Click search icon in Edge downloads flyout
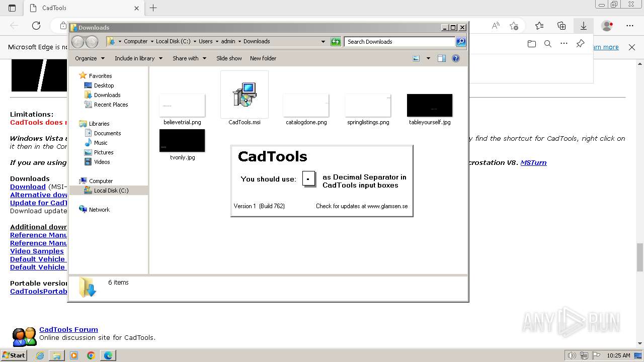The image size is (644, 362). click(x=548, y=44)
